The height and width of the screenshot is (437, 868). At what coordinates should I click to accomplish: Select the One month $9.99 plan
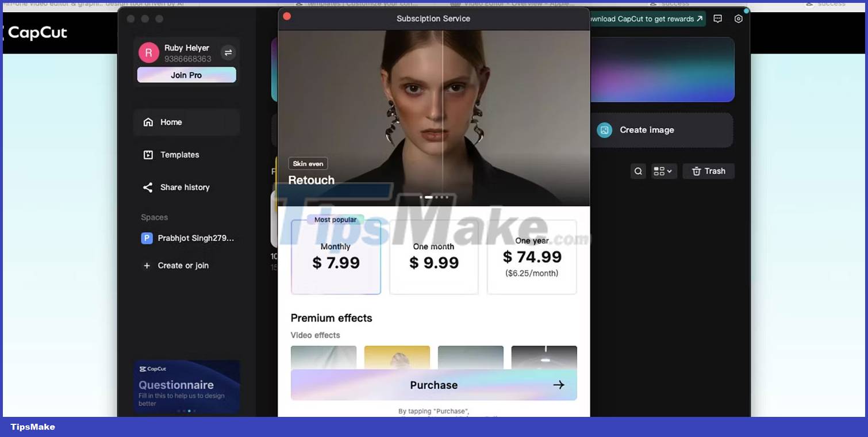pyautogui.click(x=433, y=256)
